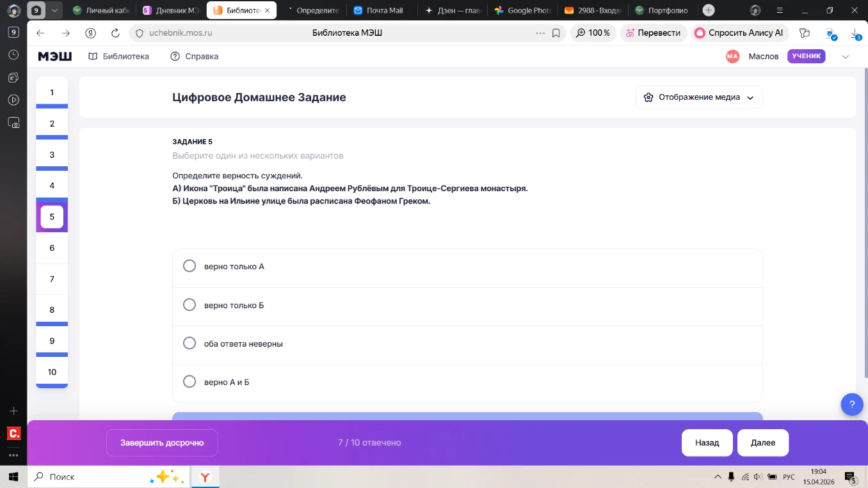The width and height of the screenshot is (868, 488).
Task: Bookmark this page with the bookmark icon
Action: [556, 33]
